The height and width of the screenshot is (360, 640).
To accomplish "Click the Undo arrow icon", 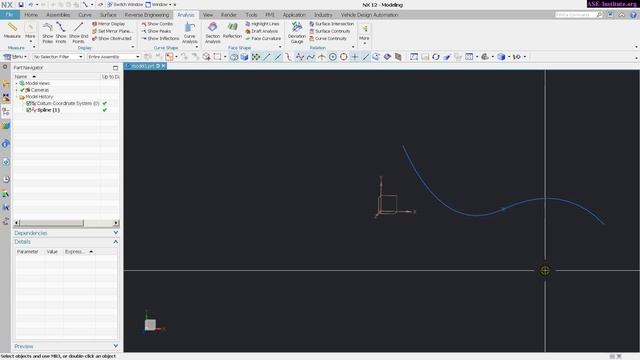I will (31, 4).
